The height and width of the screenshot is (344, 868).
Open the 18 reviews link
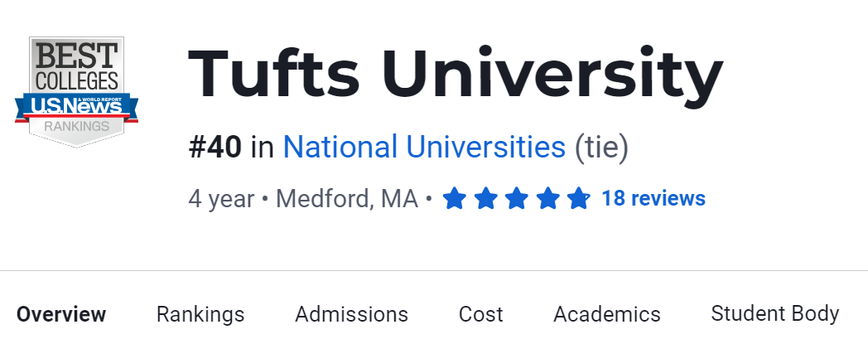coord(653,199)
